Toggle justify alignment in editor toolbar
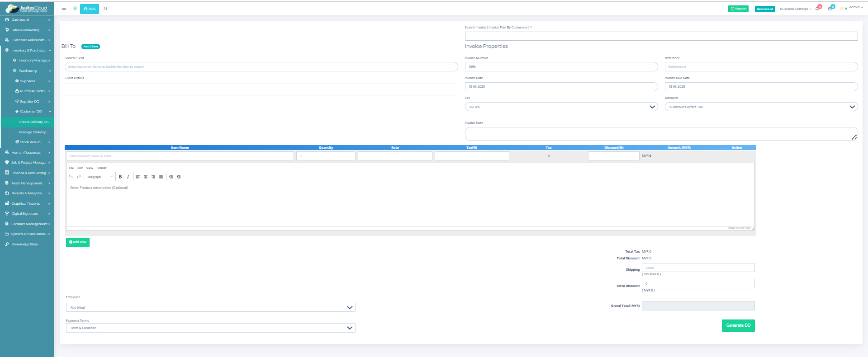 point(161,177)
